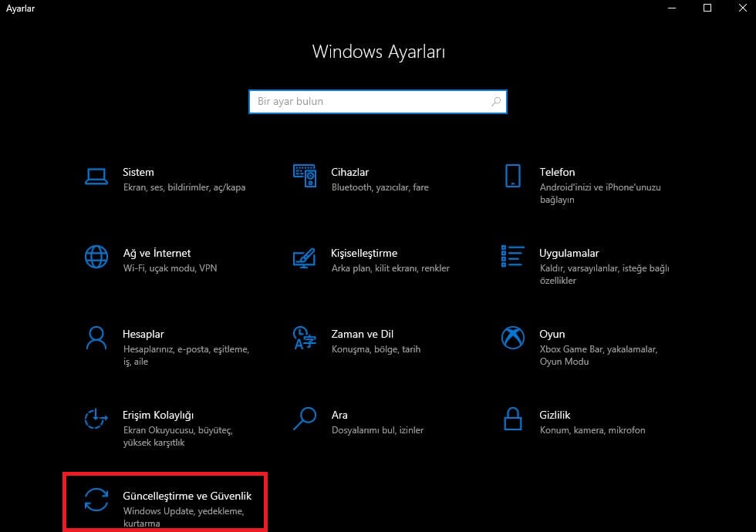The height and width of the screenshot is (532, 756).
Task: Click 'Windows Update, yedekleme, kurtarma' description
Action: [184, 517]
